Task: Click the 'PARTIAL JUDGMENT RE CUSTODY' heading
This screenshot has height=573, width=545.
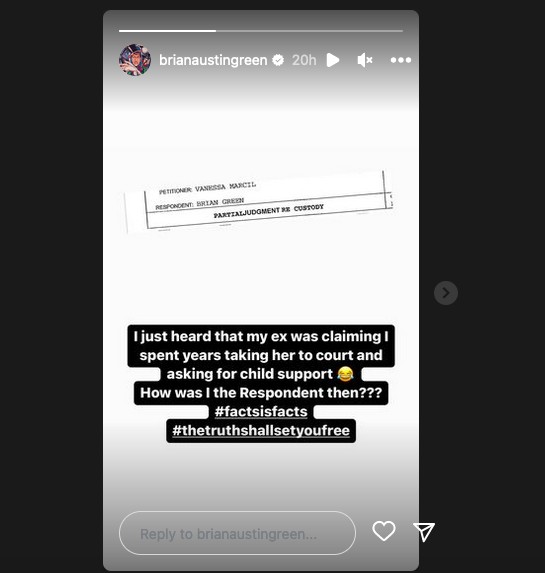Action: point(269,211)
